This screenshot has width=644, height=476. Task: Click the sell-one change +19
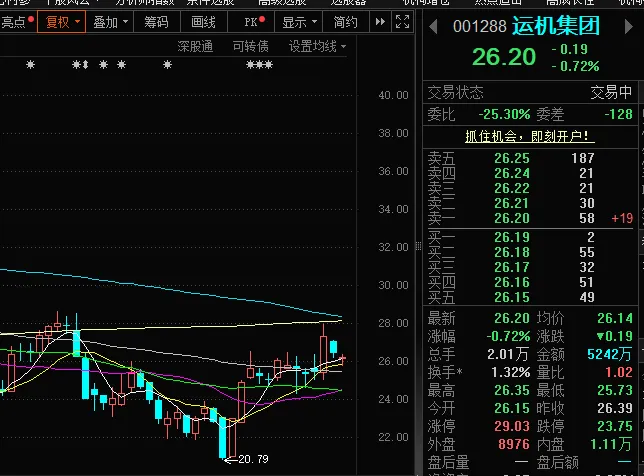622,218
